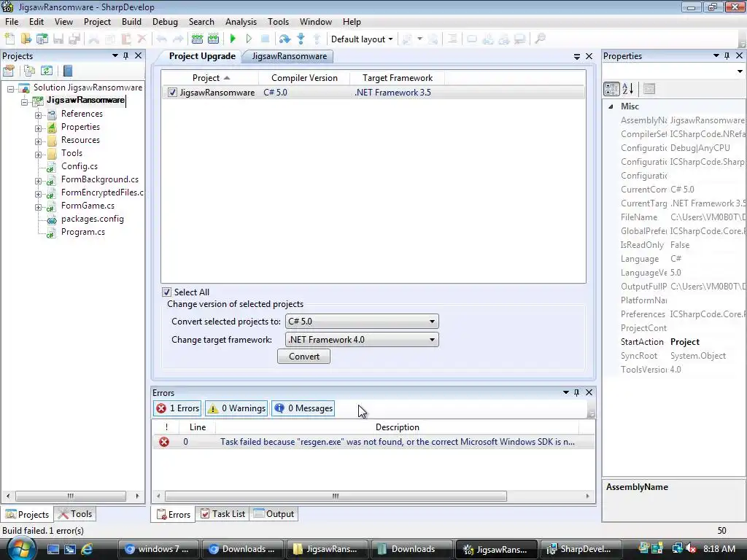
Task: Collapse Solution JigsawRansomware tree node
Action: 10,88
